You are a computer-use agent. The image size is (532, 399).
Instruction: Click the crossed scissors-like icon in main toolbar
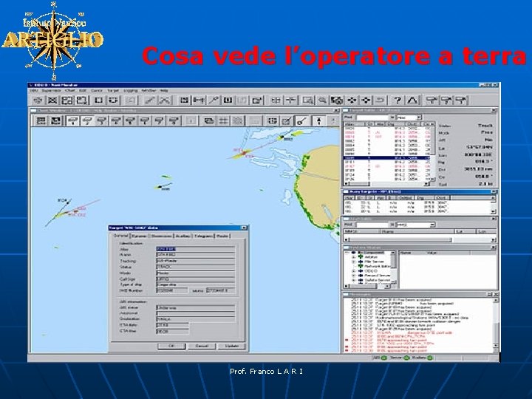165,100
